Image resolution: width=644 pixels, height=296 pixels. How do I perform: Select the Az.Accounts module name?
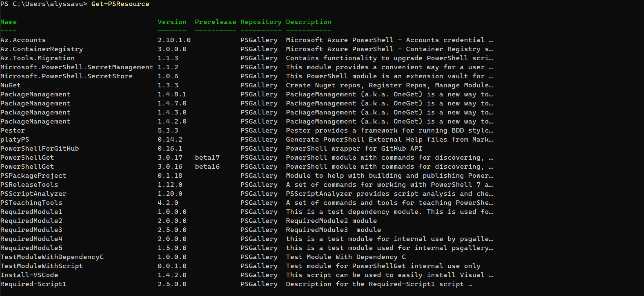[x=23, y=40]
